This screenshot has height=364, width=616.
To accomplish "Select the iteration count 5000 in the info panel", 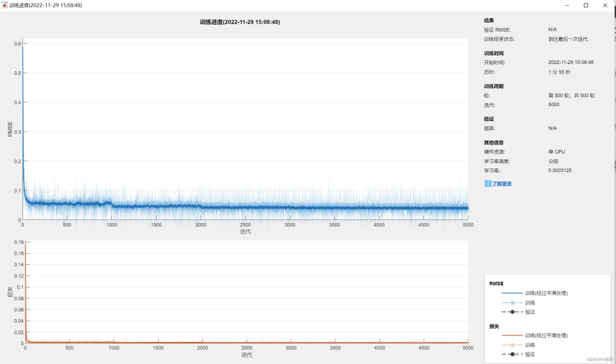I will pyautogui.click(x=554, y=105).
